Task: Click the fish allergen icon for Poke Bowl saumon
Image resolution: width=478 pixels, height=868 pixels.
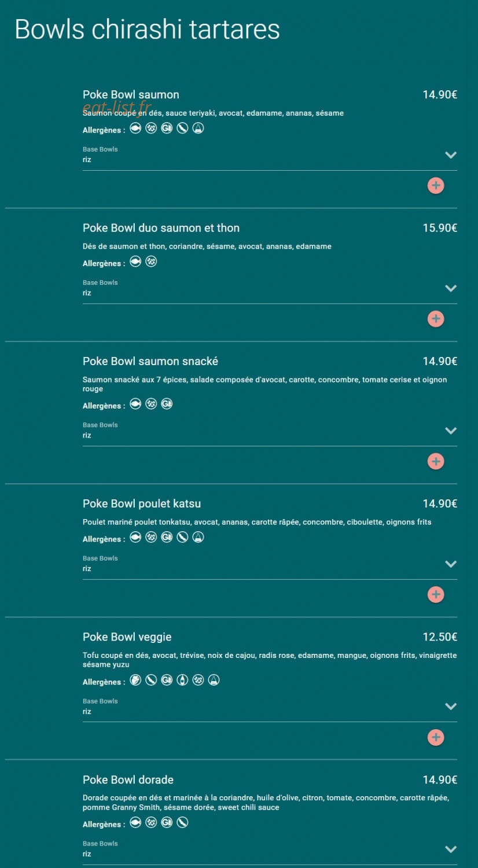Action: click(x=135, y=128)
